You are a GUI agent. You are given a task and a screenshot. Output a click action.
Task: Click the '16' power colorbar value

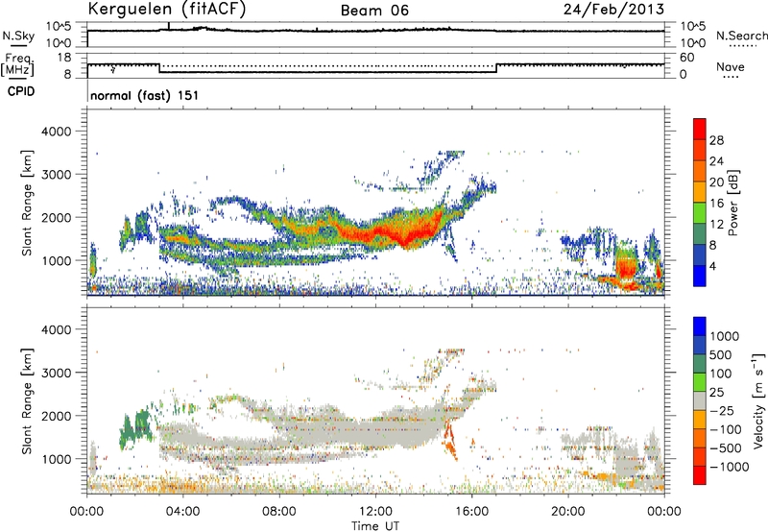pos(716,204)
